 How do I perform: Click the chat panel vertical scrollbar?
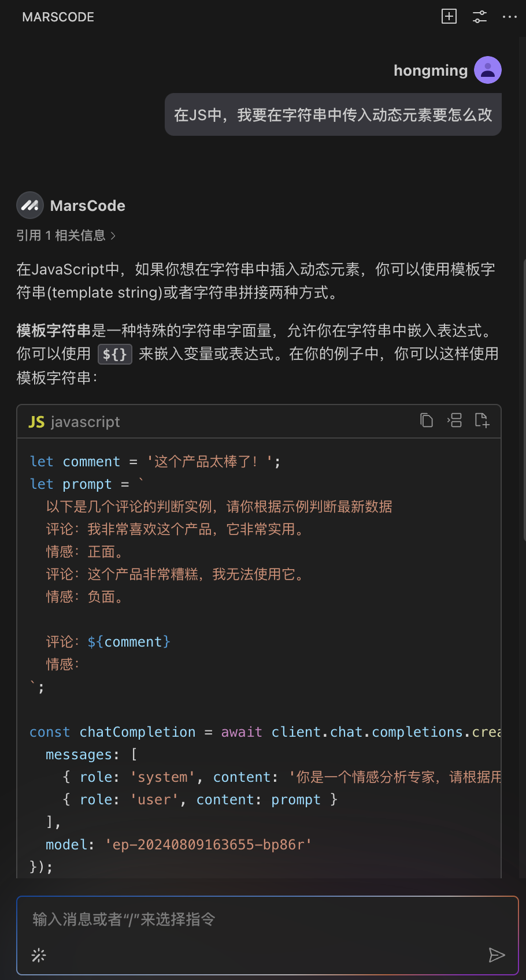pos(524,400)
